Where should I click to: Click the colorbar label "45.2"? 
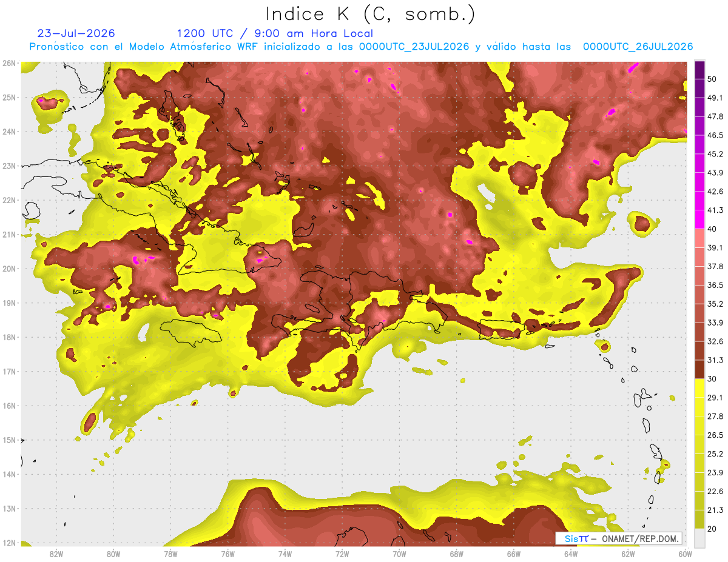pos(715,154)
